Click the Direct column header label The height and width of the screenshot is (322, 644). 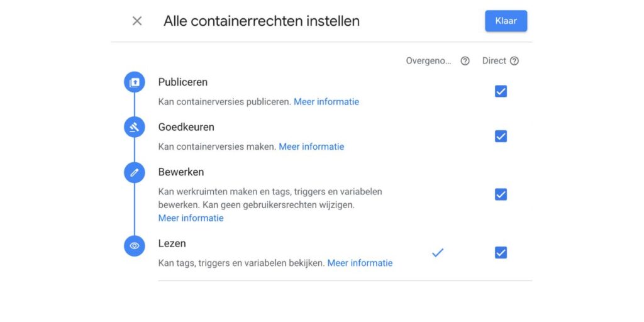[x=494, y=61]
